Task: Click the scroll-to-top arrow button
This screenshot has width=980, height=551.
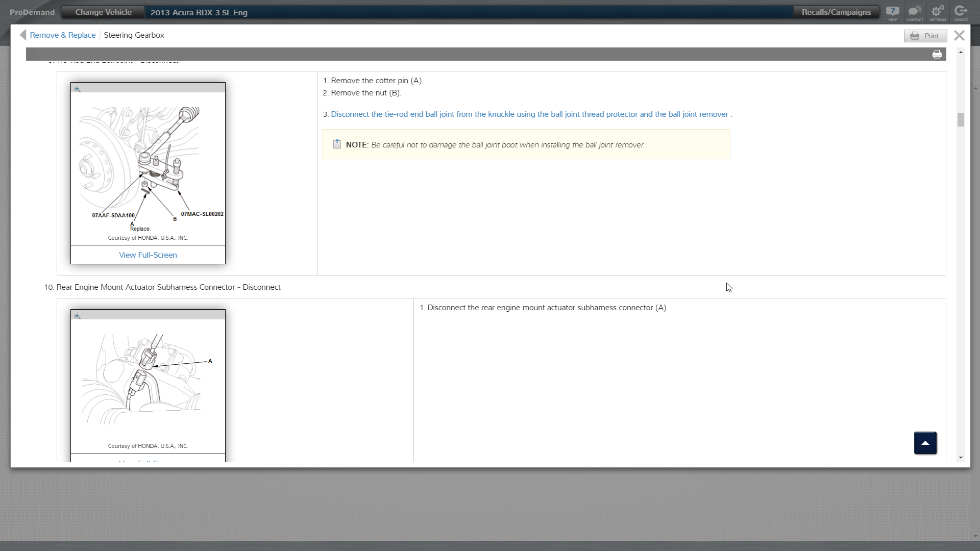Action: pos(925,443)
